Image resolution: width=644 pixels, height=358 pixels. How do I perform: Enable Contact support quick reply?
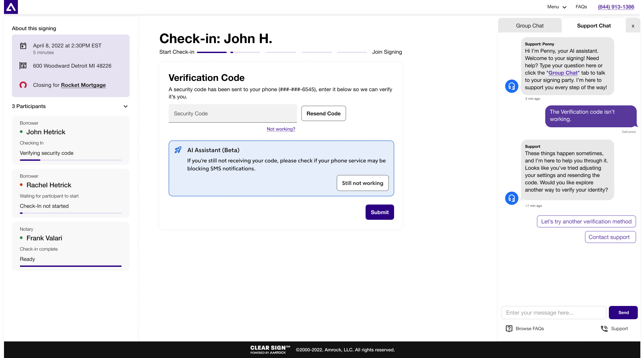pyautogui.click(x=609, y=237)
